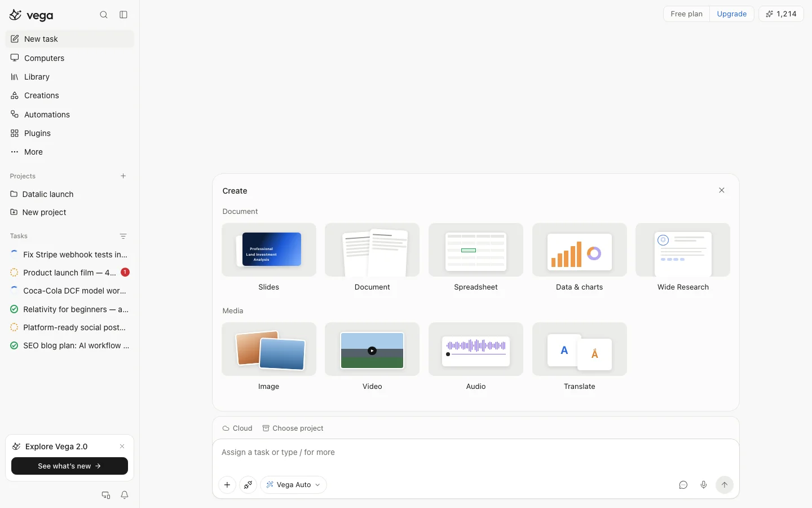The height and width of the screenshot is (508, 812).
Task: Open the connectors plug icon in composer
Action: (x=248, y=485)
